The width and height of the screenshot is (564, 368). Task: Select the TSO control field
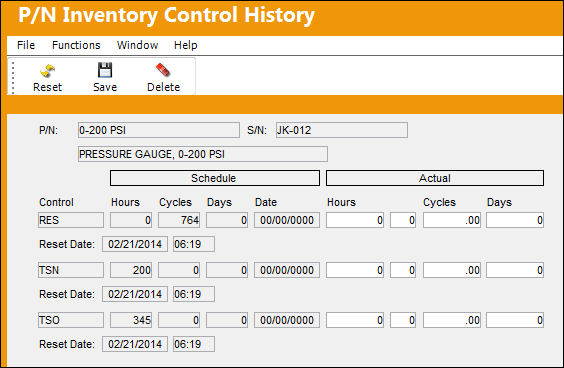[x=71, y=320]
